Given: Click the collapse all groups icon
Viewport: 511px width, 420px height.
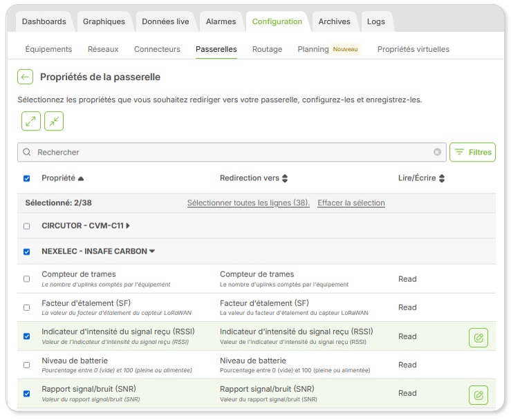Looking at the screenshot, I should 54,121.
